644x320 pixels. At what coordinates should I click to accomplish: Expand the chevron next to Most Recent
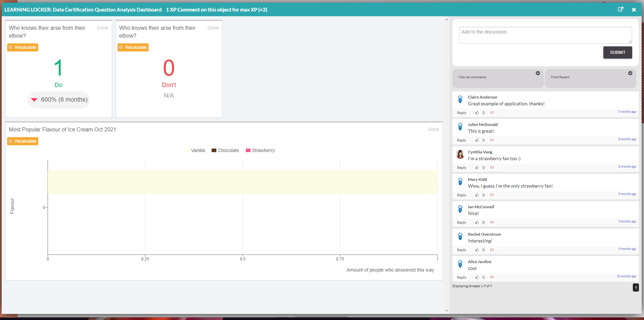630,73
